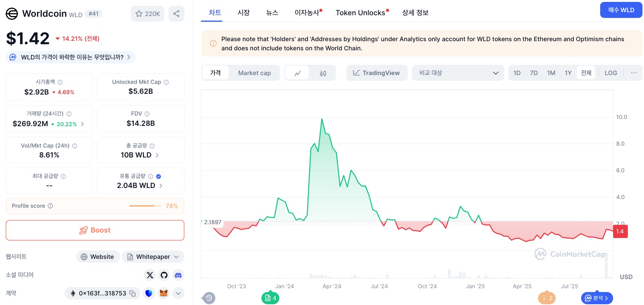
Task: Click the share icon next to watchlist
Action: 176,14
